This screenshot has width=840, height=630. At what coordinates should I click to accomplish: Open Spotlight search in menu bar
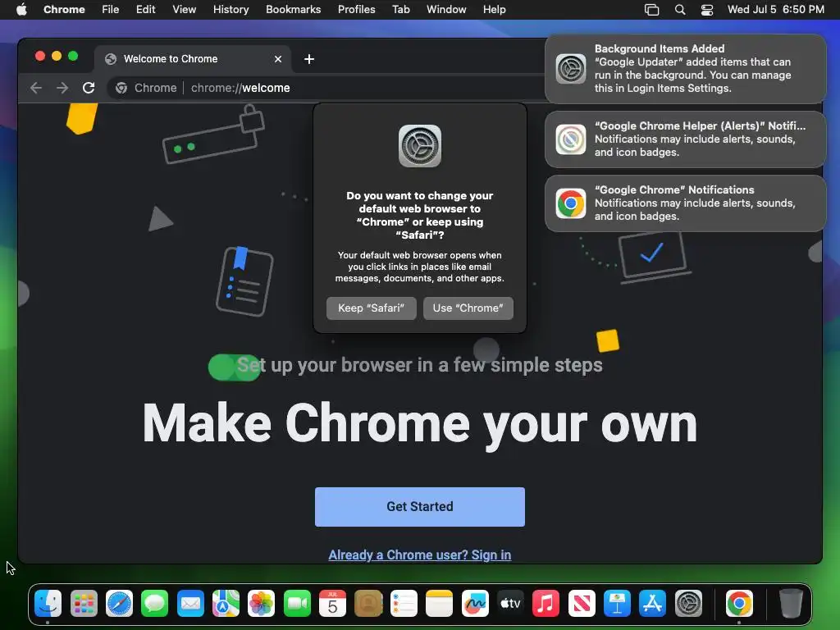(680, 10)
